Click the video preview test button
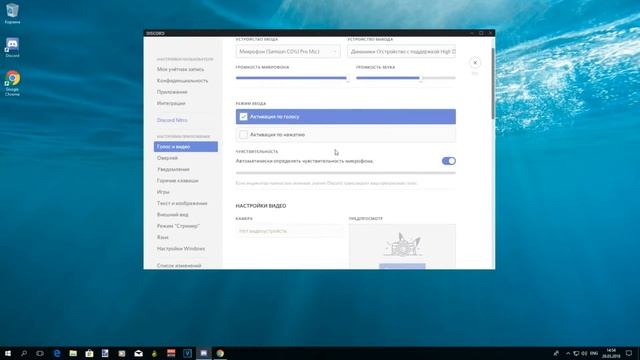640x360 pixels. [x=402, y=266]
